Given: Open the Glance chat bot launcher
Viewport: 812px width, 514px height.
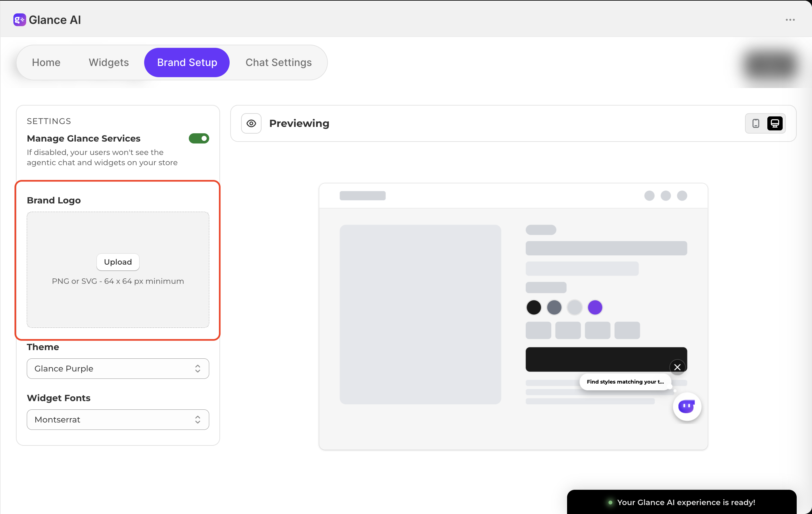Looking at the screenshot, I should coord(687,407).
